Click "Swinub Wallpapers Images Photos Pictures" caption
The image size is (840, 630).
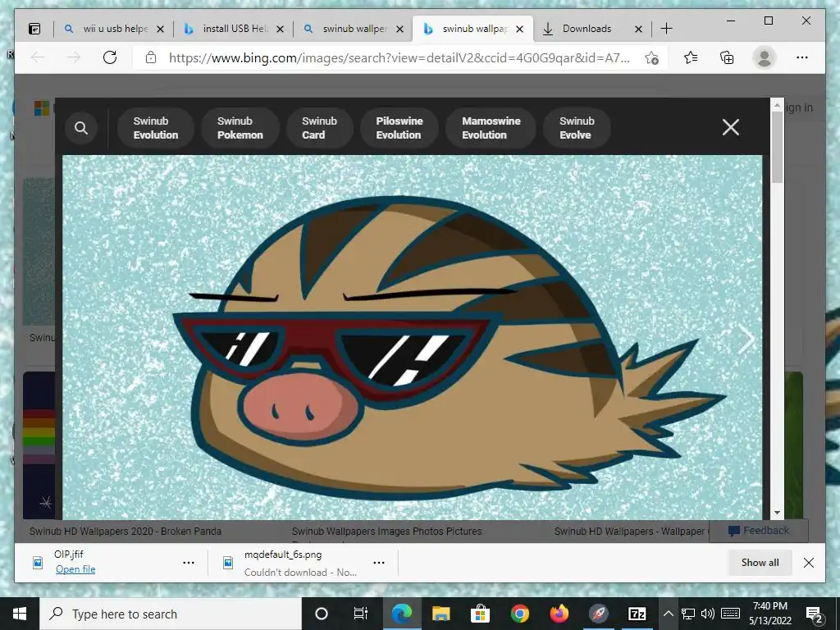click(387, 532)
